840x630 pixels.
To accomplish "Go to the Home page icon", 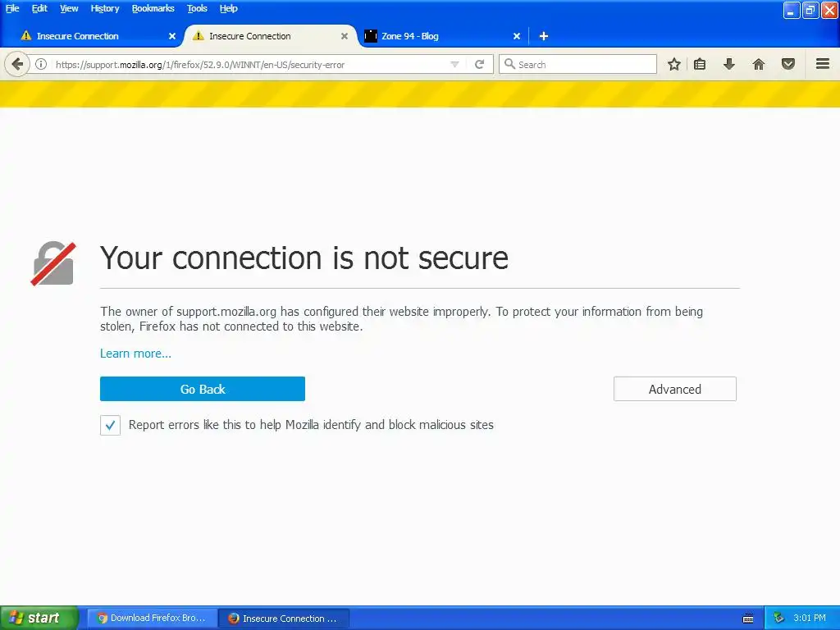I will 759,64.
